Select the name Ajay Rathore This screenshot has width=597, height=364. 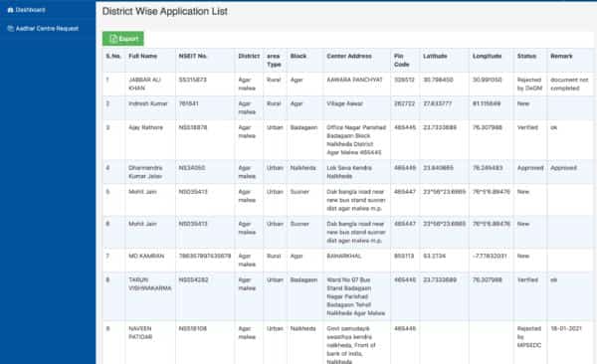coord(145,127)
